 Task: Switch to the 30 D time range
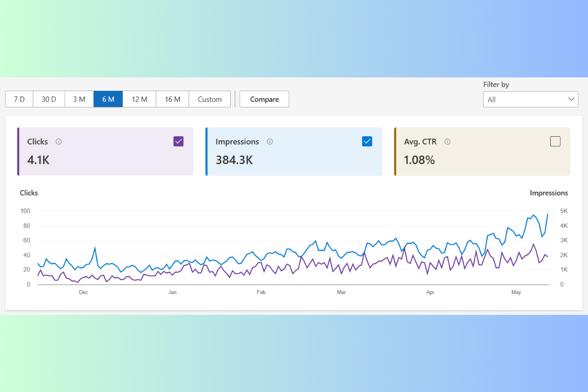tap(49, 99)
